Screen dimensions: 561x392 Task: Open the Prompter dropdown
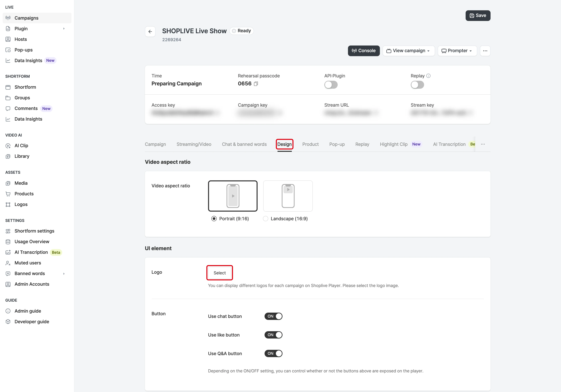(x=457, y=51)
